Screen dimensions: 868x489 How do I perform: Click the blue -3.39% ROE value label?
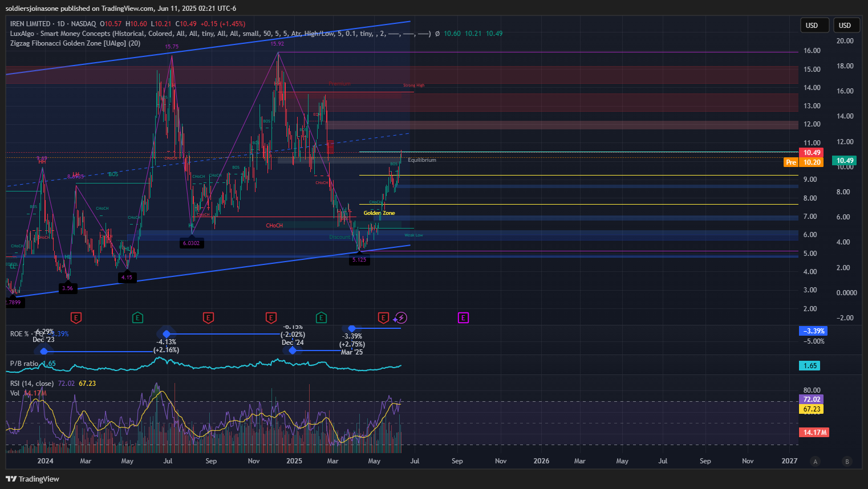[x=813, y=331]
